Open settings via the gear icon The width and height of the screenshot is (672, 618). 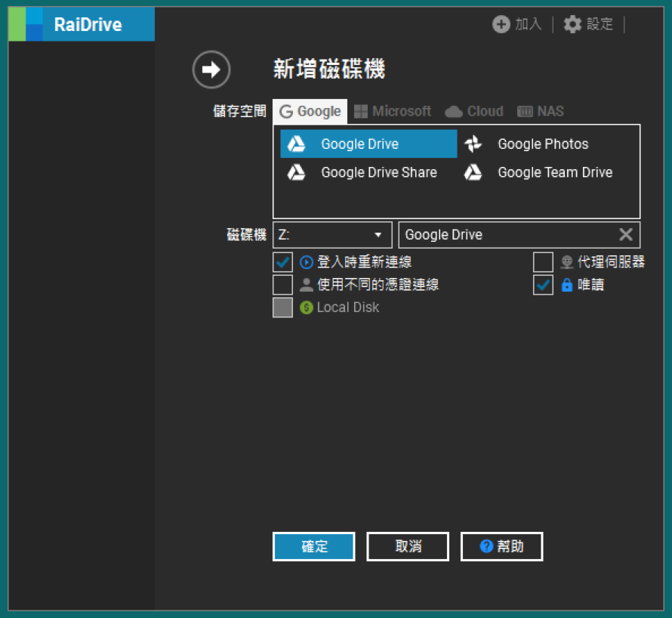[x=572, y=24]
